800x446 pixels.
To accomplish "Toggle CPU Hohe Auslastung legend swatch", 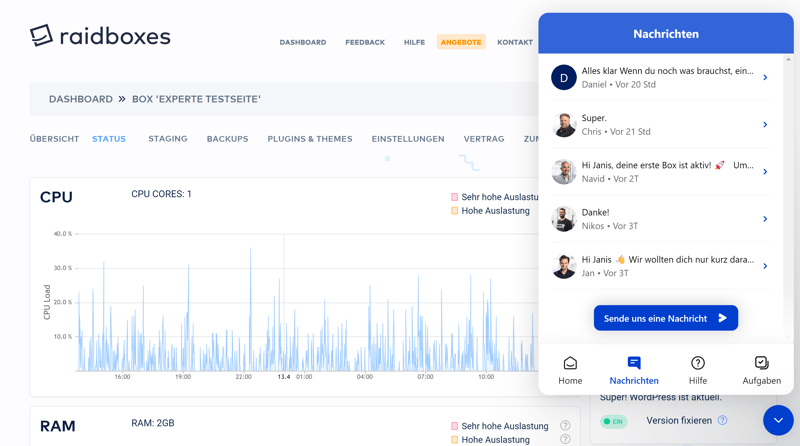I will coord(455,211).
